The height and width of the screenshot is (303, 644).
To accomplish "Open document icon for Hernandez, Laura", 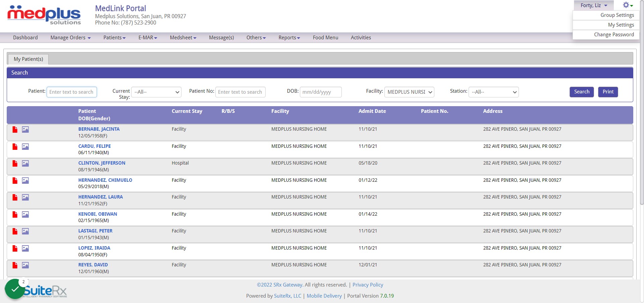I will coord(15,197).
